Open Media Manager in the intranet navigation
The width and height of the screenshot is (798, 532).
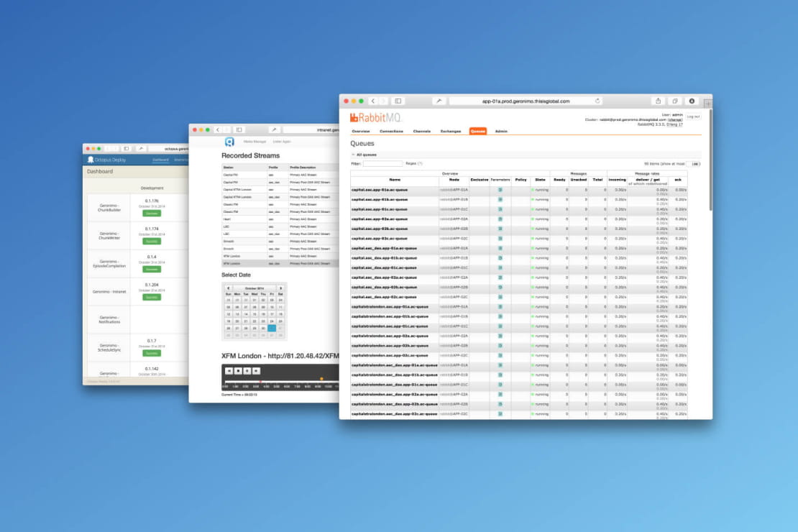(x=255, y=142)
